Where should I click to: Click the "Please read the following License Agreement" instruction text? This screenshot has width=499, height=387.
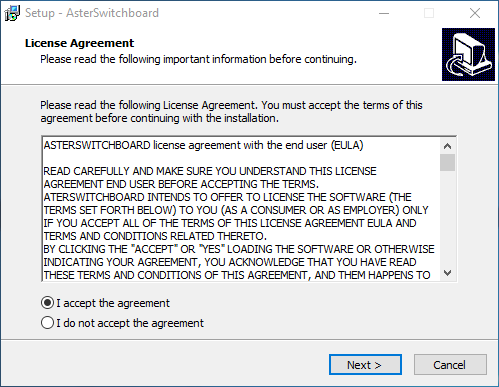[231, 112]
